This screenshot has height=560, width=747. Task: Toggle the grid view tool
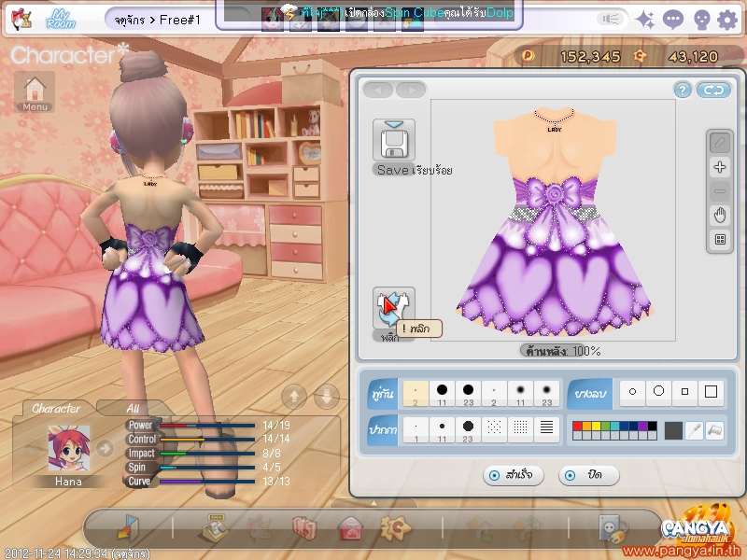(720, 239)
